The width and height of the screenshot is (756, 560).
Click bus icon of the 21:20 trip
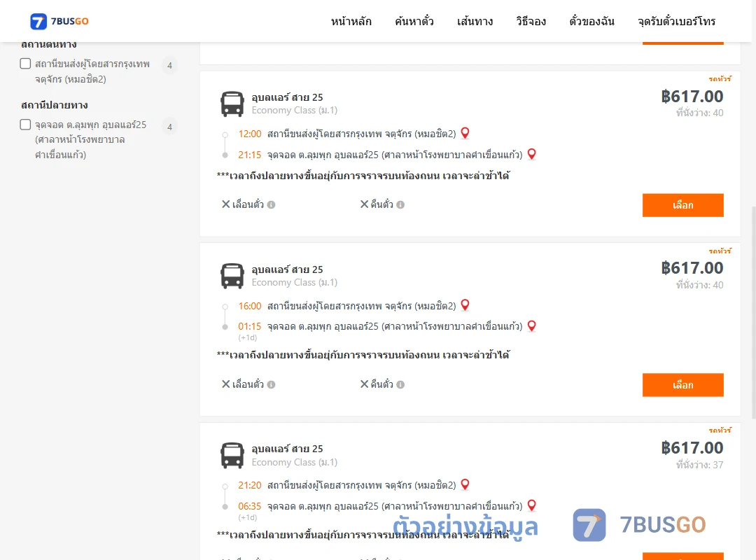coord(232,455)
